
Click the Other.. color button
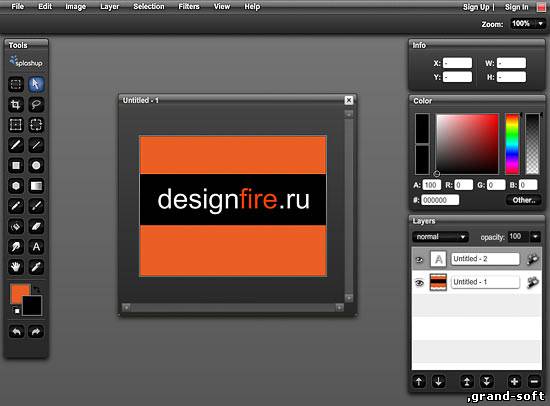[524, 200]
